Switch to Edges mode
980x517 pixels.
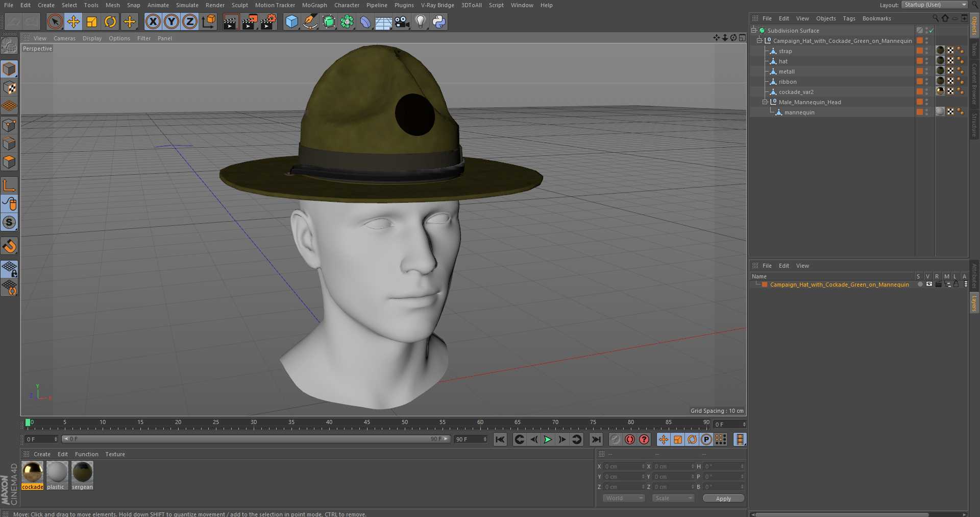coord(9,143)
